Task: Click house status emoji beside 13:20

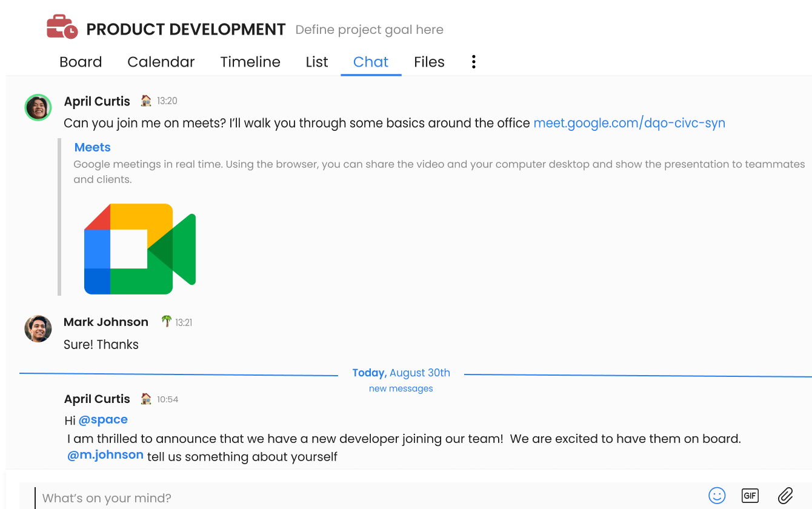Action: click(146, 101)
